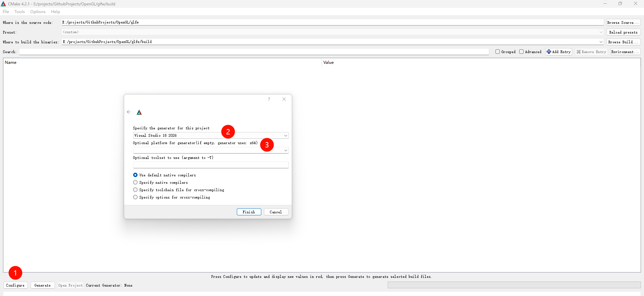The width and height of the screenshot is (644, 296).
Task: Click Browse Build button
Action: point(623,42)
